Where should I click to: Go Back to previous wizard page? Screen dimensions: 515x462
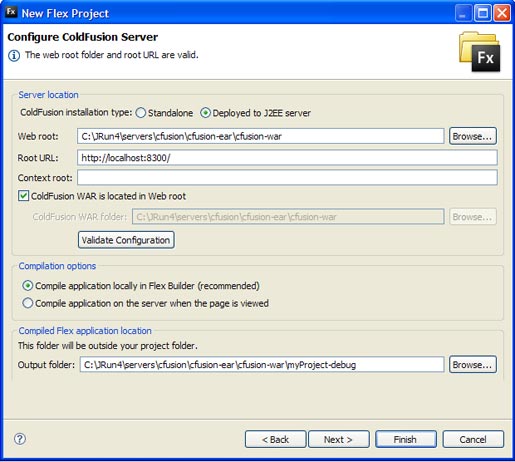[x=275, y=439]
